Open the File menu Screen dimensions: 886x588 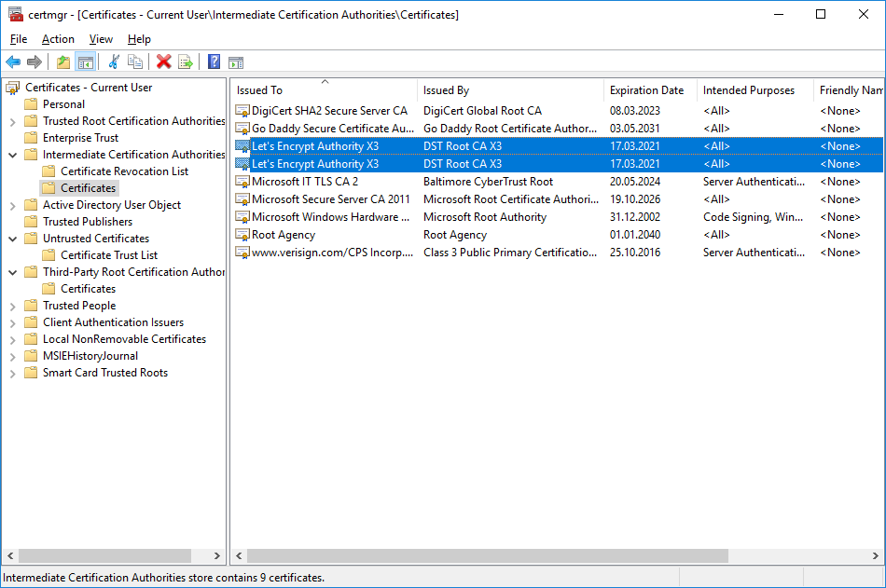pos(19,39)
